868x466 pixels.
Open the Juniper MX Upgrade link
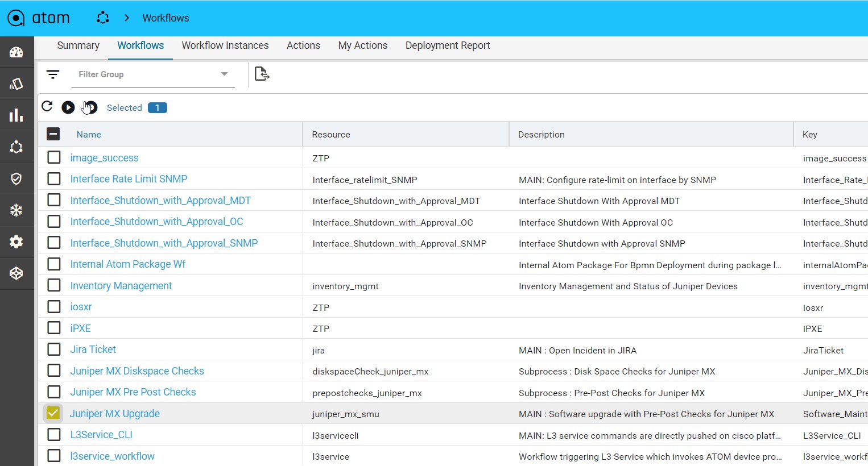point(115,414)
